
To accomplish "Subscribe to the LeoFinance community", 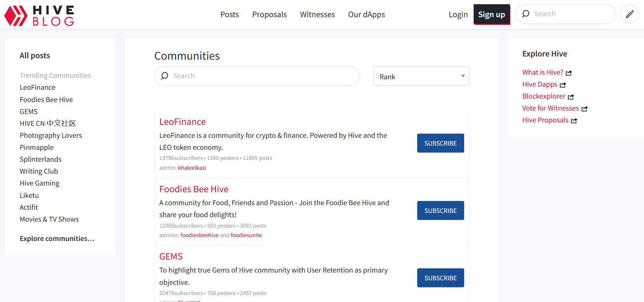I will pyautogui.click(x=440, y=143).
